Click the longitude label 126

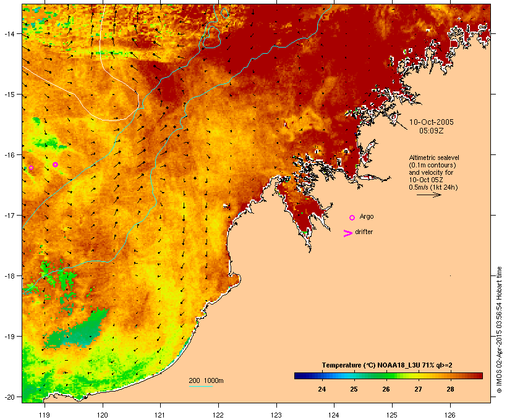(x=449, y=415)
